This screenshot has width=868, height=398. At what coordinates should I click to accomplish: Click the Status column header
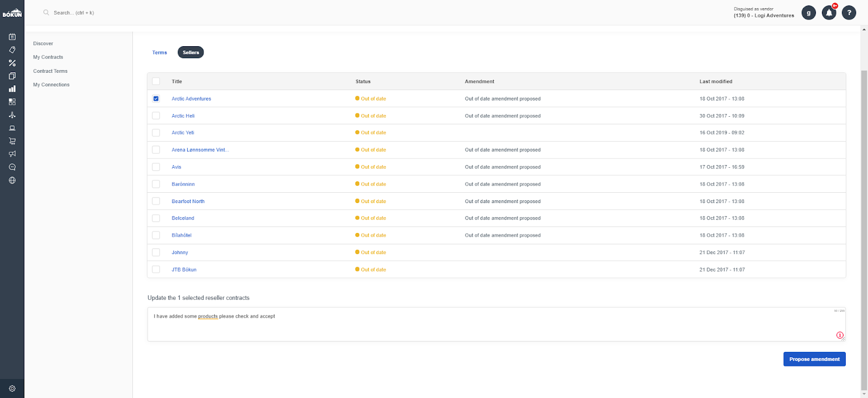coord(363,81)
